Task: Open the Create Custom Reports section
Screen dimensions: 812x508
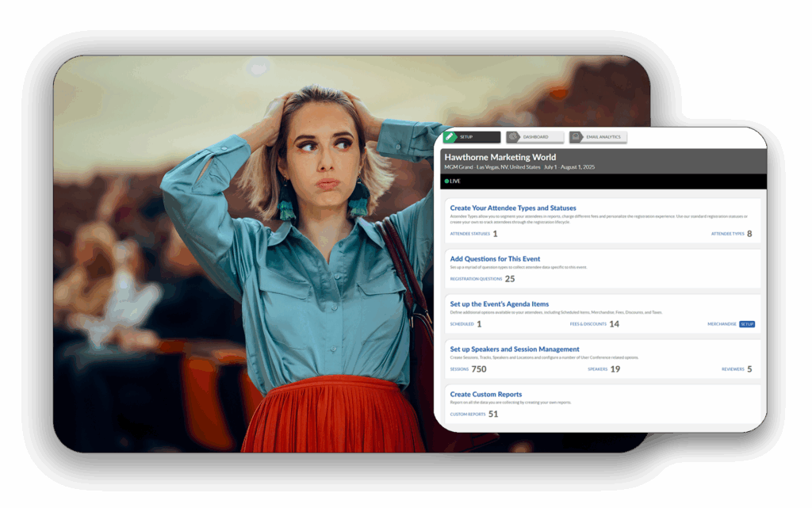Action: point(485,394)
